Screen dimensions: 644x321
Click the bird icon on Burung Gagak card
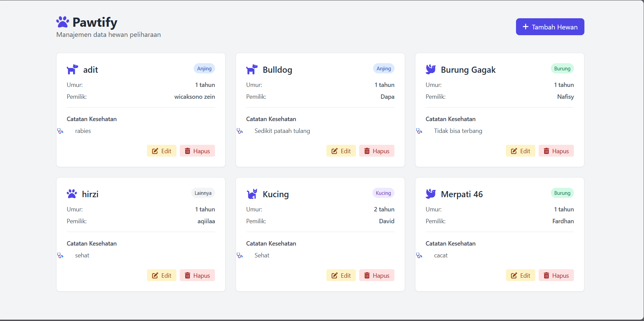(430, 69)
